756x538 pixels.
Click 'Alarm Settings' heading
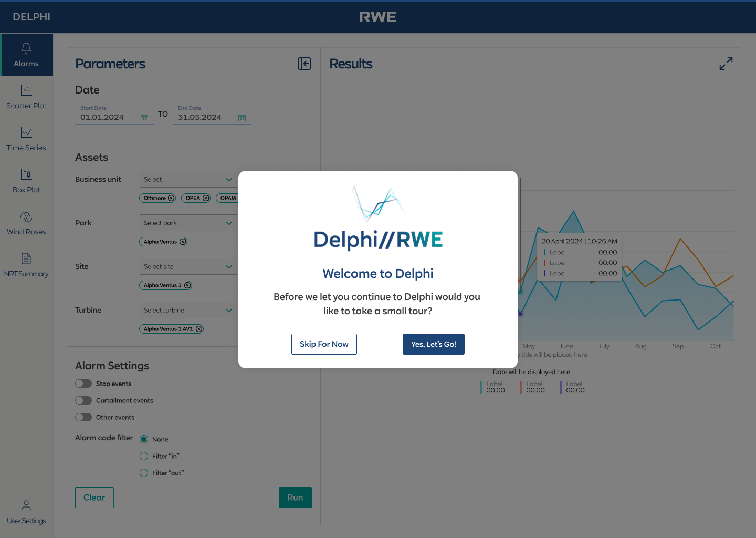pos(112,366)
